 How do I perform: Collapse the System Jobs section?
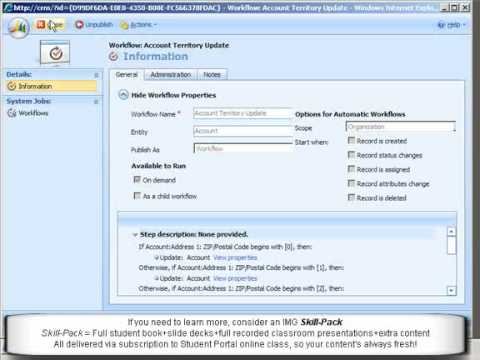(96, 102)
